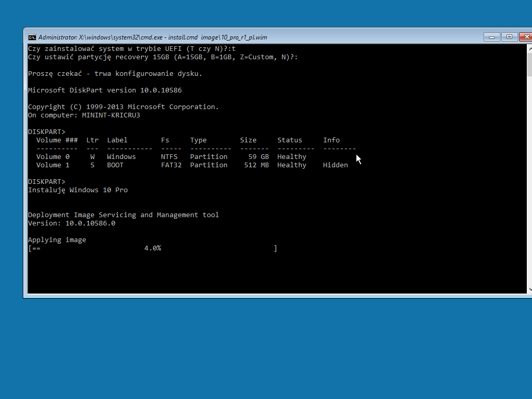Open the cmd.exe system menu icon

(32, 37)
